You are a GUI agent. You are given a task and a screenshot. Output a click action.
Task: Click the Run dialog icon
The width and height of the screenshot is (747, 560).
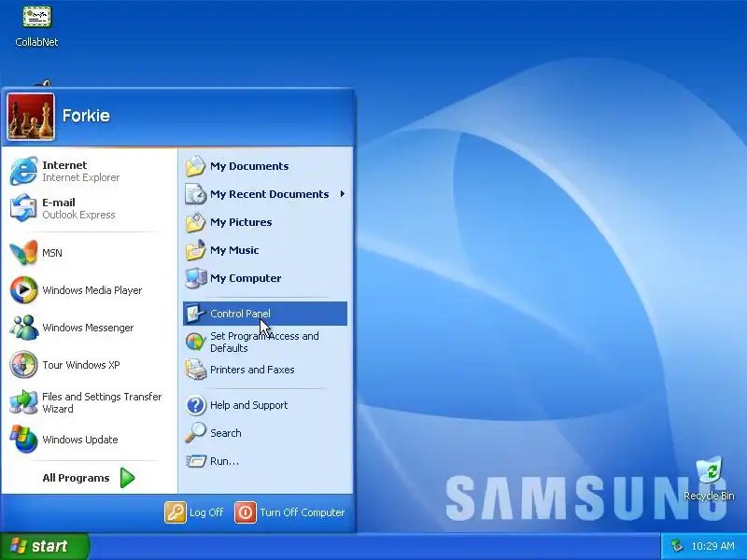click(x=195, y=461)
